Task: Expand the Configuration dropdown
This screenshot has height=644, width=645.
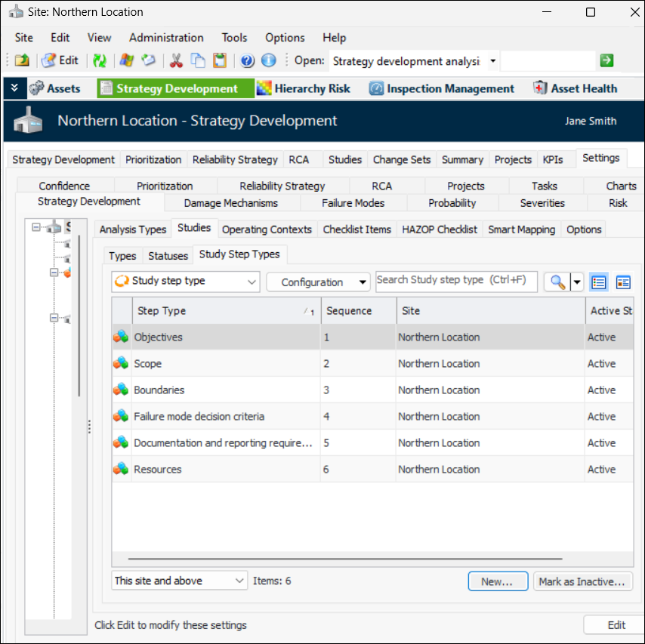Action: [x=318, y=282]
